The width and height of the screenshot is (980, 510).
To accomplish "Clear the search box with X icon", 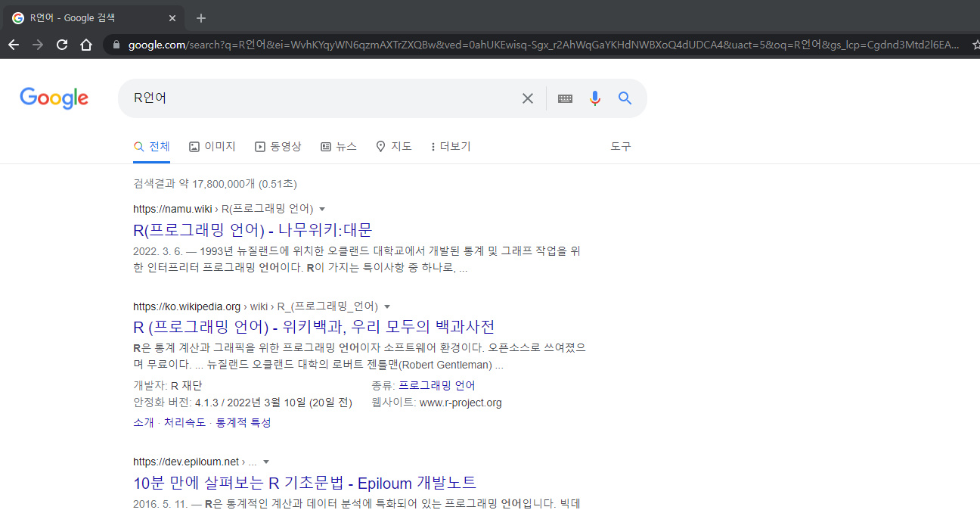I will pyautogui.click(x=528, y=98).
